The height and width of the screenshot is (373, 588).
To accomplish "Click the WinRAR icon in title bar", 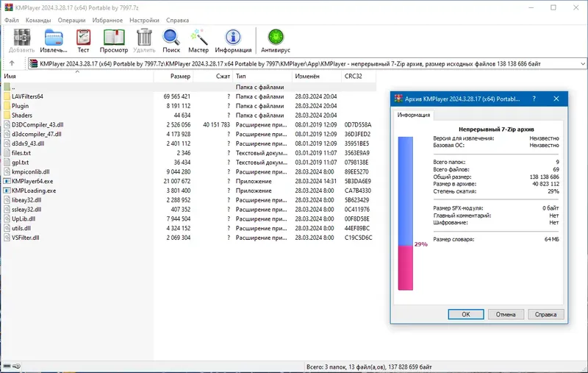I will (8, 7).
